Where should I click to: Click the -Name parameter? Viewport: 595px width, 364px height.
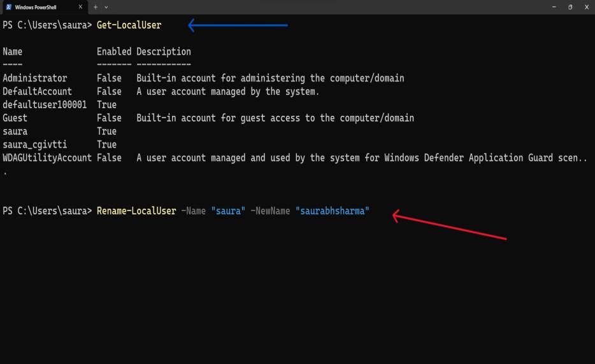coord(194,211)
